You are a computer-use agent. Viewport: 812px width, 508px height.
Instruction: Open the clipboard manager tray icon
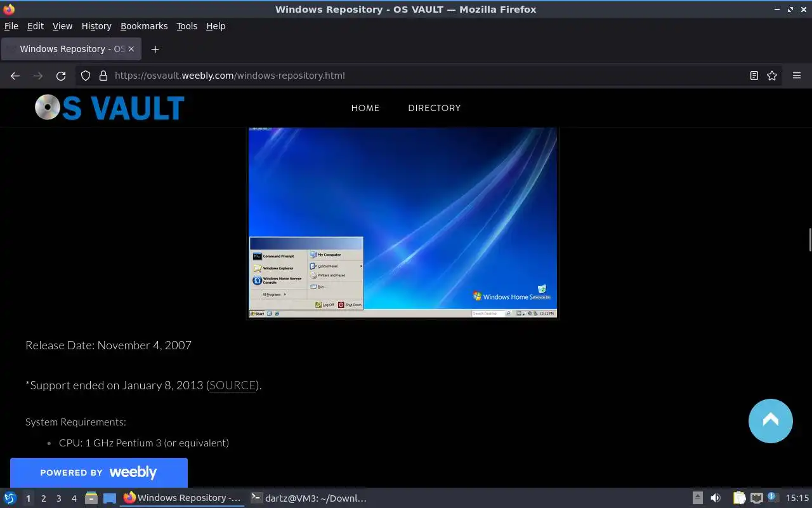point(739,498)
